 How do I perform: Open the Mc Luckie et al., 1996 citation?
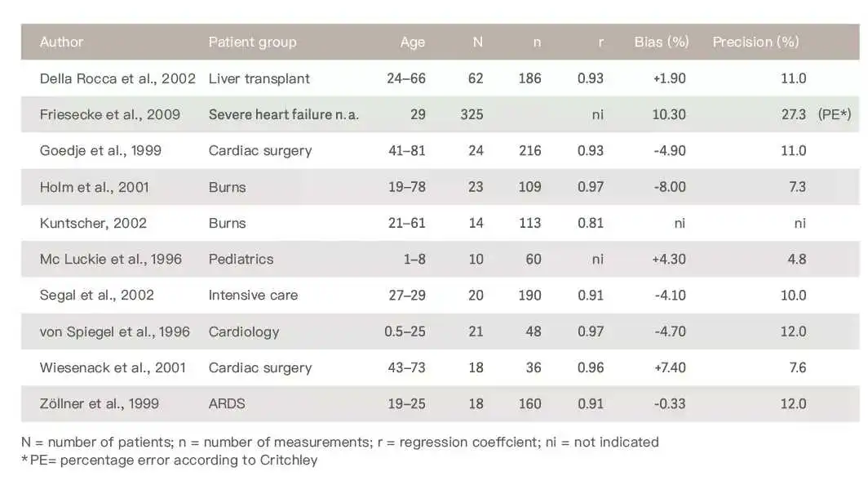coord(111,259)
